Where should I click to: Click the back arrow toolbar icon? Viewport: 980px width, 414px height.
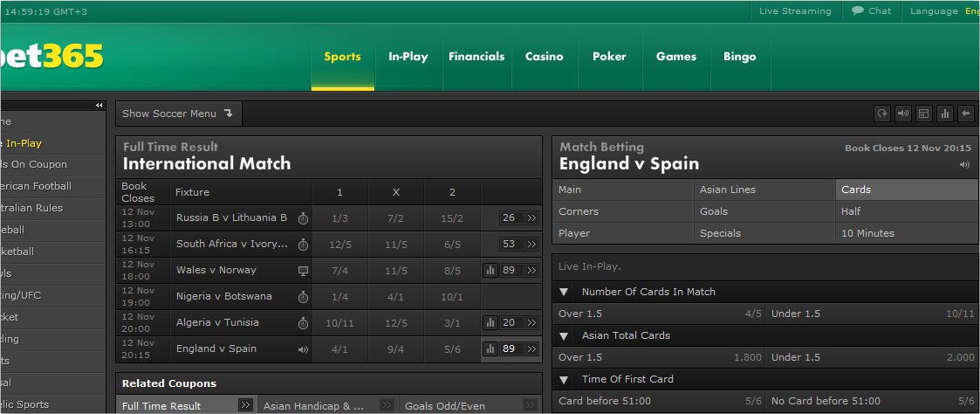[966, 114]
